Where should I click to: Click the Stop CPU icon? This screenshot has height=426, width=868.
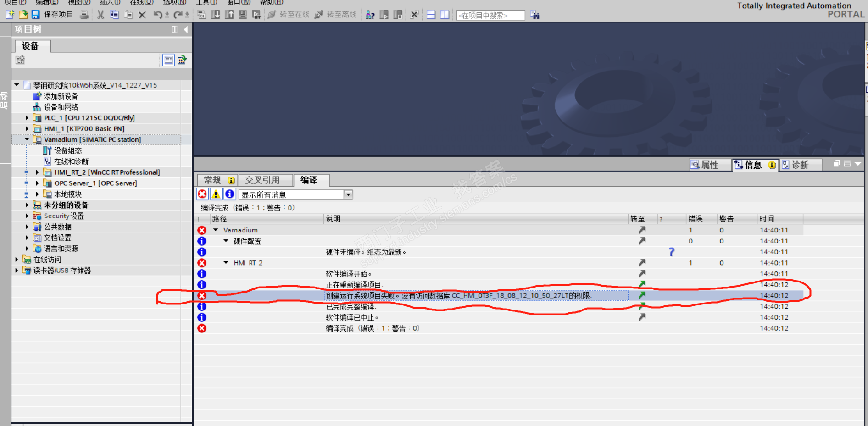(x=398, y=15)
